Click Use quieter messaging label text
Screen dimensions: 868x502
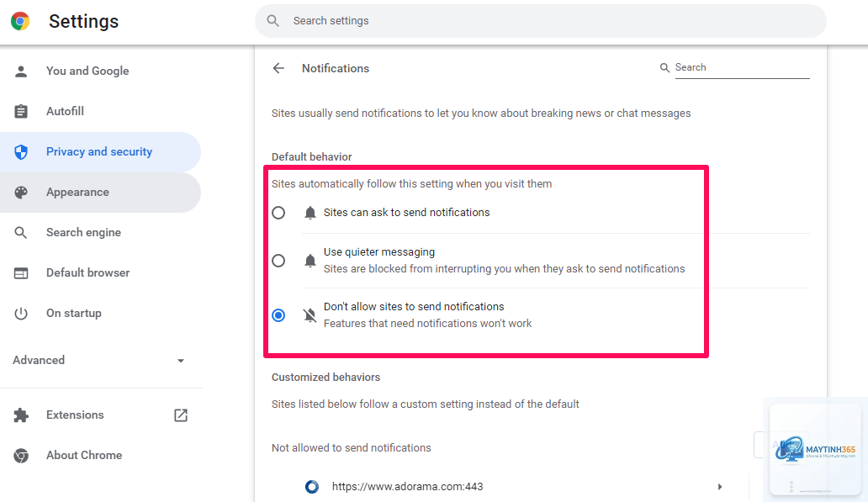(x=379, y=251)
